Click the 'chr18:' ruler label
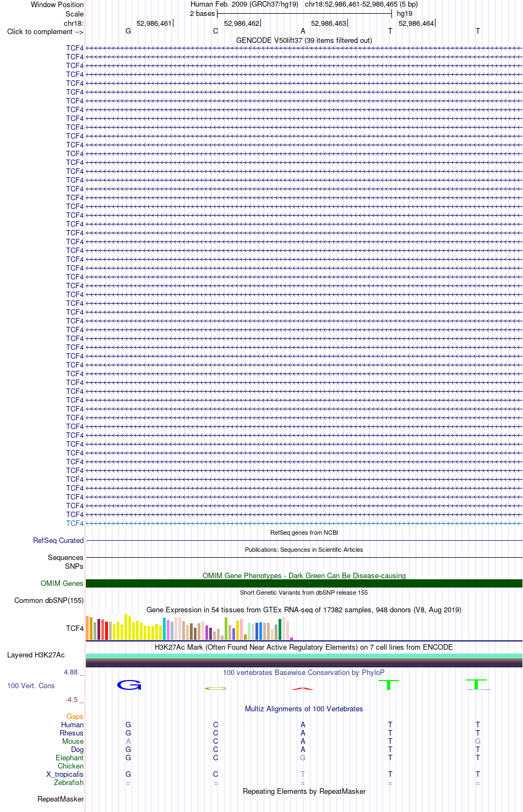Image resolution: width=523 pixels, height=812 pixels. click(x=74, y=23)
